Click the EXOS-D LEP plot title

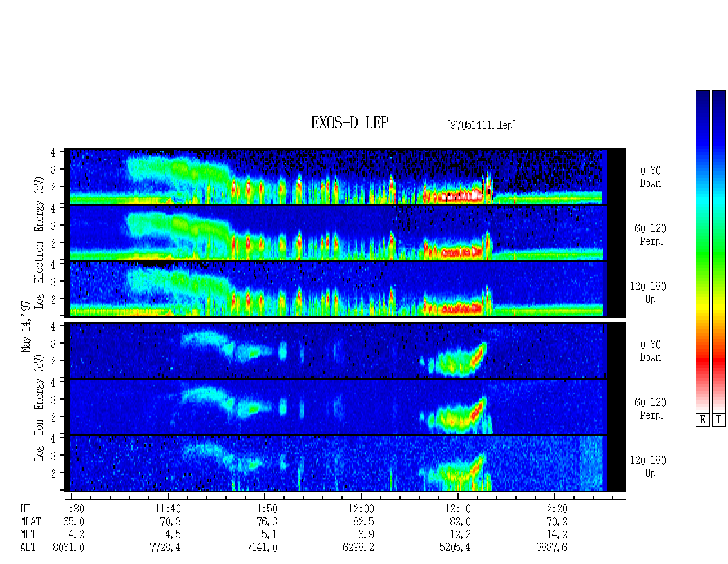(x=350, y=122)
